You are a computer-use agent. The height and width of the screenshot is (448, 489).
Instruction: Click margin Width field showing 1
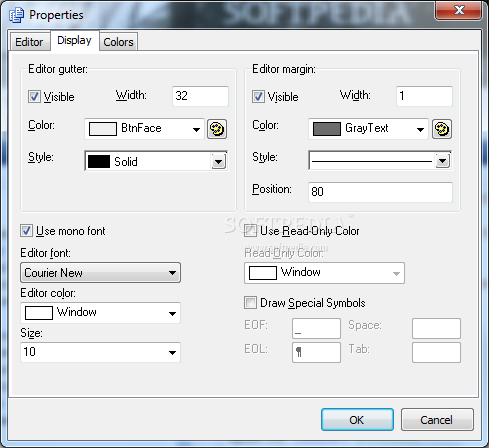pos(424,96)
